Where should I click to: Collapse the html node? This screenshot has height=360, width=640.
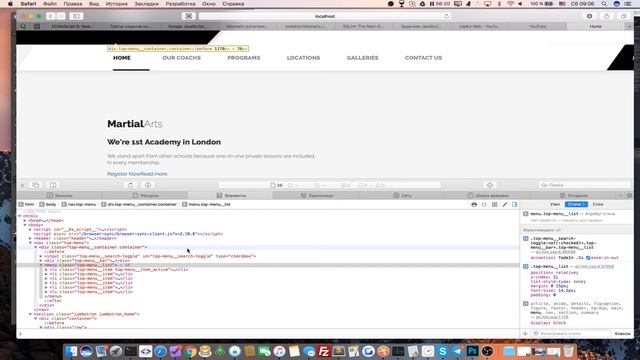tap(20, 216)
